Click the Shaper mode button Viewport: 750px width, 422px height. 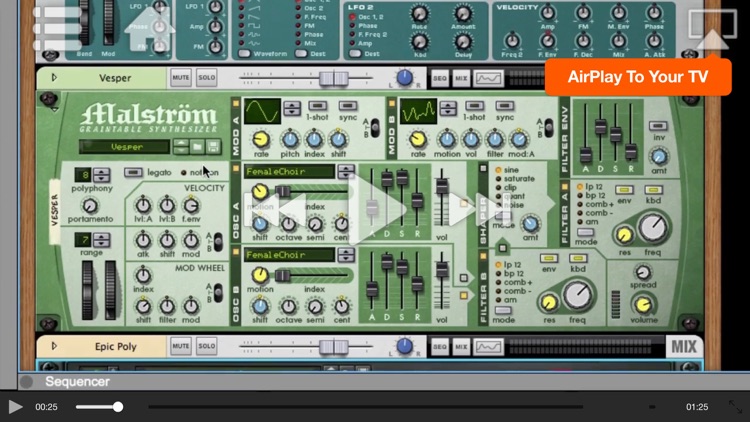pyautogui.click(x=502, y=215)
